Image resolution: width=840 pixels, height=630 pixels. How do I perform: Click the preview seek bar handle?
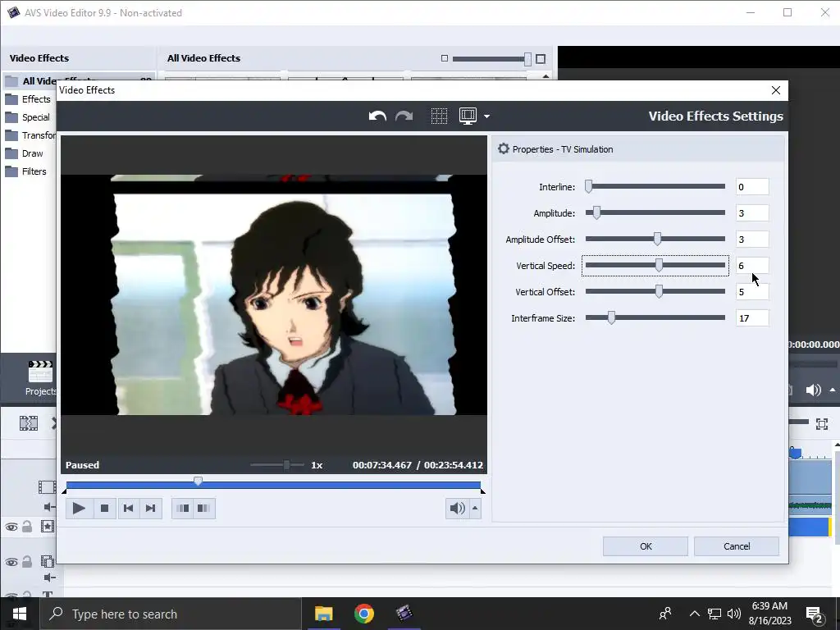pos(199,481)
